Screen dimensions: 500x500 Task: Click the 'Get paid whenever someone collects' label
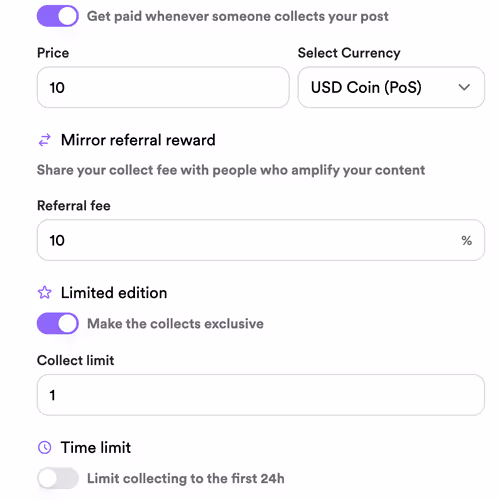(x=238, y=16)
